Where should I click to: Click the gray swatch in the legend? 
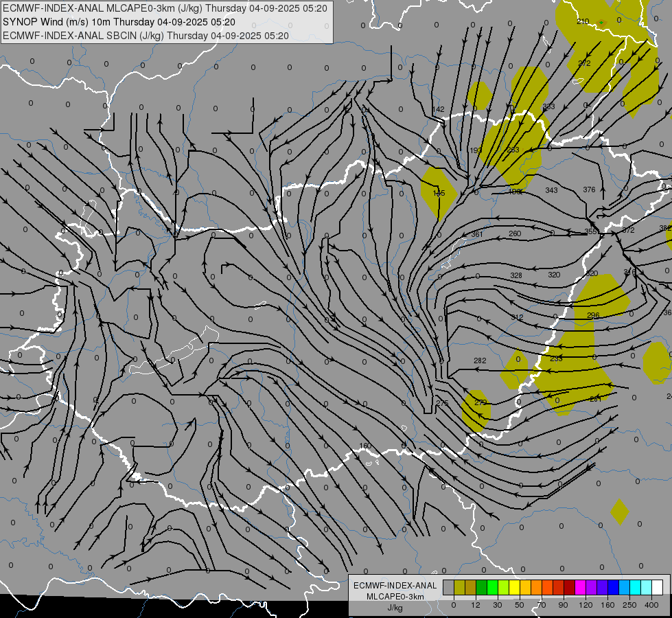tap(449, 587)
